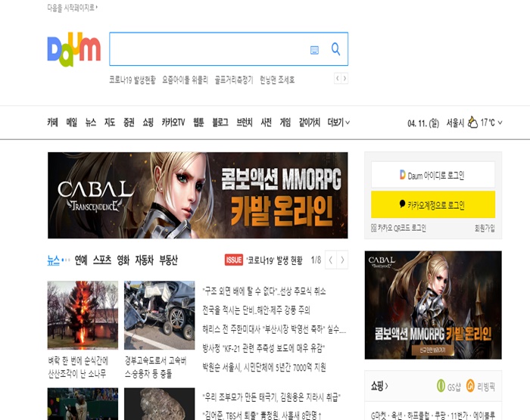Open 카카오 QR코드 로그인 link
The width and height of the screenshot is (530, 420).
[x=398, y=228]
